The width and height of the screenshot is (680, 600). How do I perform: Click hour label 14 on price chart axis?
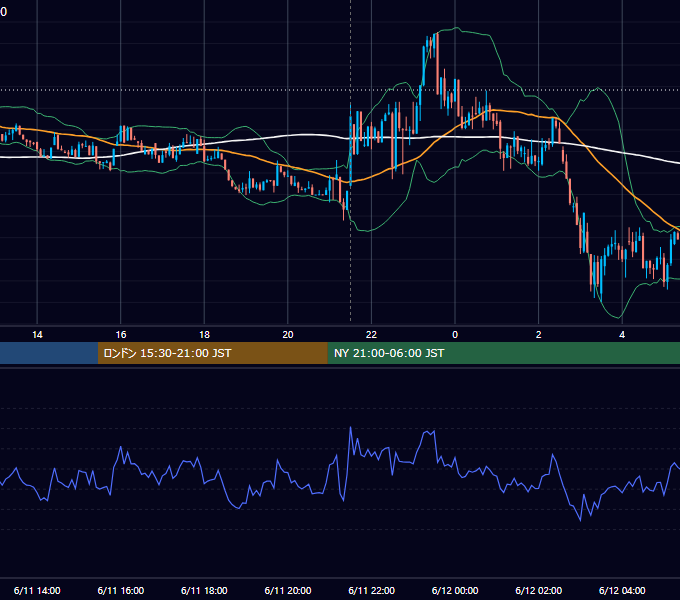[37, 335]
